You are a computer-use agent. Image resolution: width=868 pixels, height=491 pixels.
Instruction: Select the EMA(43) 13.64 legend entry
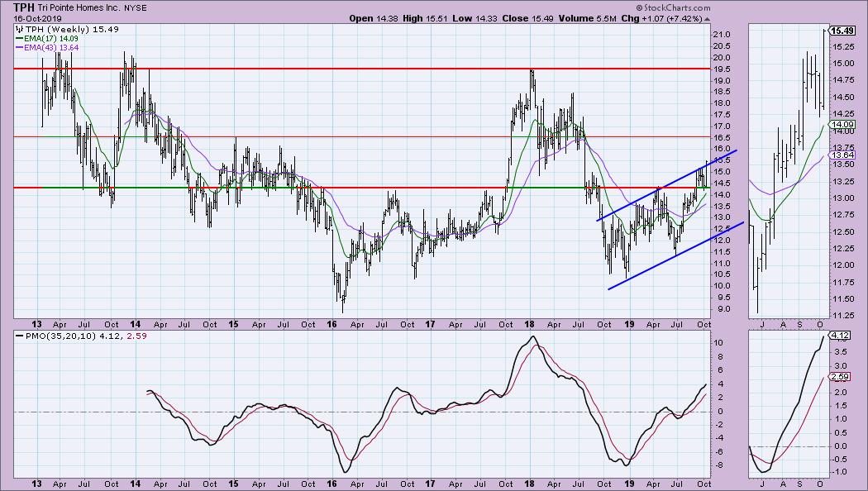click(x=47, y=48)
